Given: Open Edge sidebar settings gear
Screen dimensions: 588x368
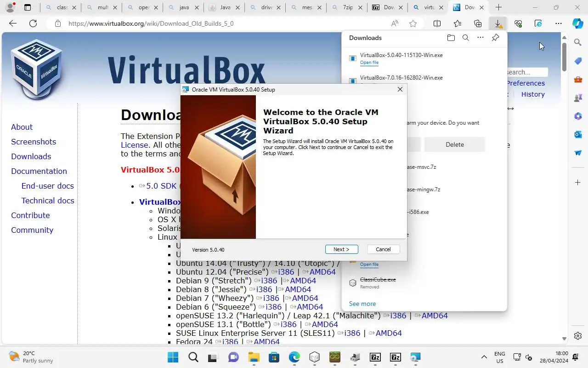Looking at the screenshot, I should [578, 336].
